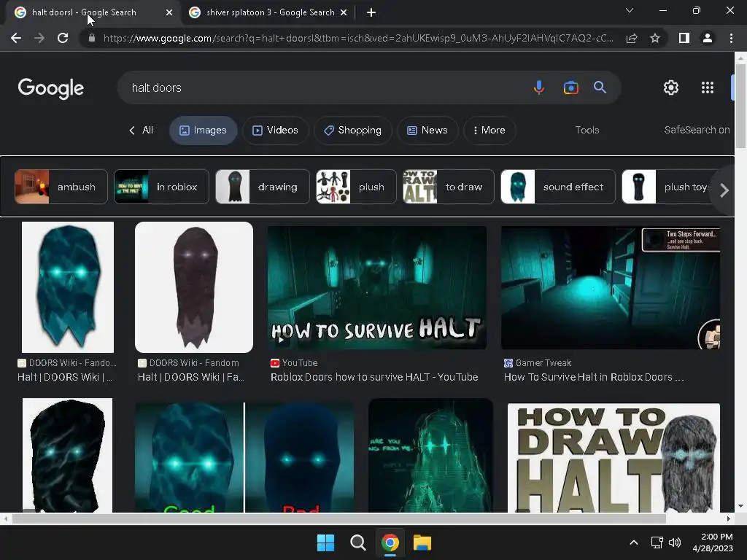This screenshot has height=560, width=747.
Task: Filter images by 'in roblox' chip
Action: [161, 187]
